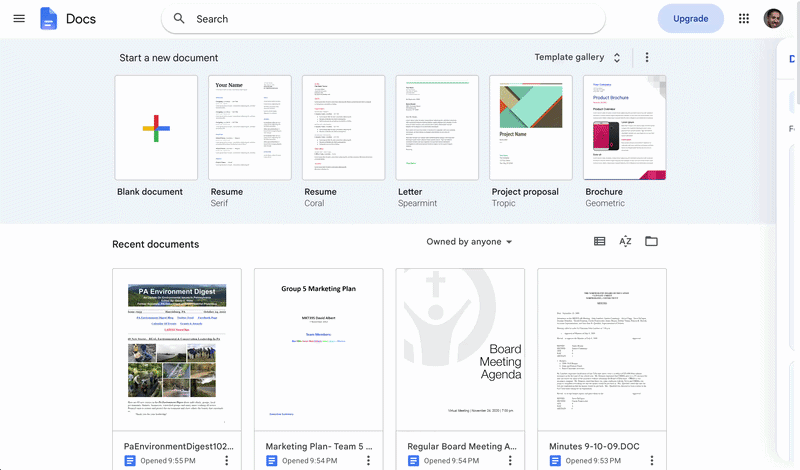The image size is (800, 470).
Task: Open the Regular Board Meeting Agenda document
Action: [460, 350]
